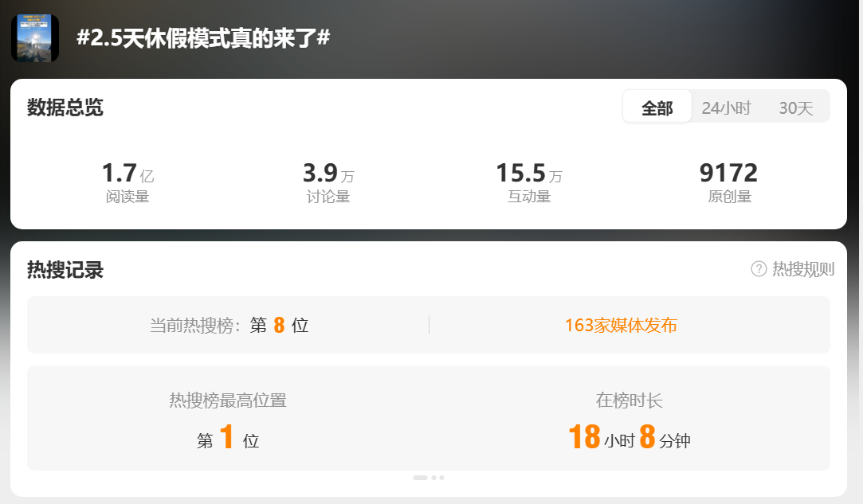
Task: Select the 1.7亿 阅读量 statistic
Action: pos(127,182)
